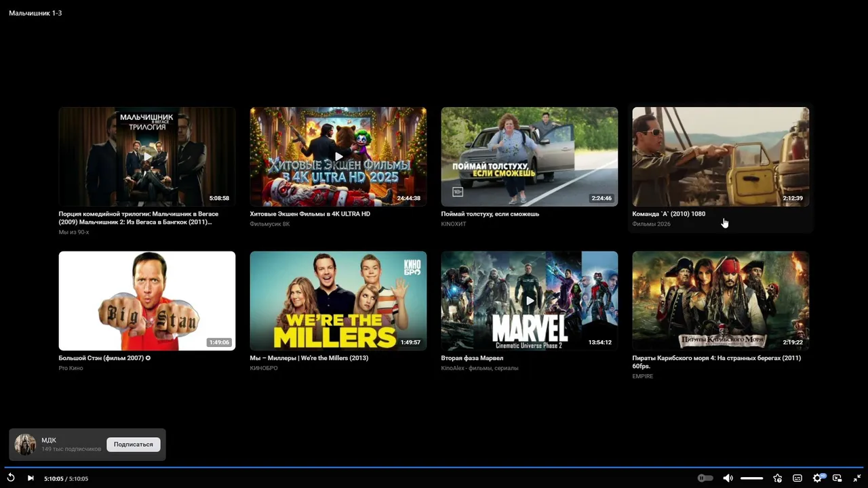The height and width of the screenshot is (488, 868).
Task: Toggle the autoplay switch
Action: coord(705,478)
